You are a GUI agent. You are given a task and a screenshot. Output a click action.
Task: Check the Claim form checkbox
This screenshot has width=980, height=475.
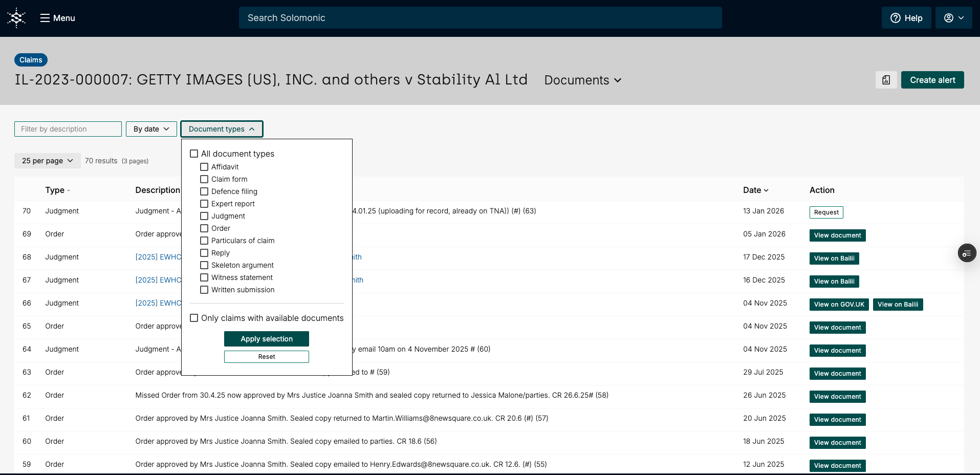click(x=204, y=179)
